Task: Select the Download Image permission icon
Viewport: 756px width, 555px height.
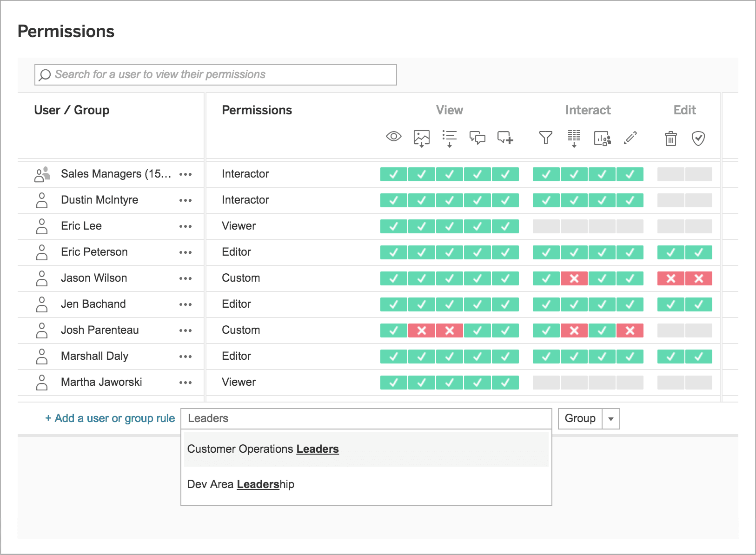Action: point(421,138)
